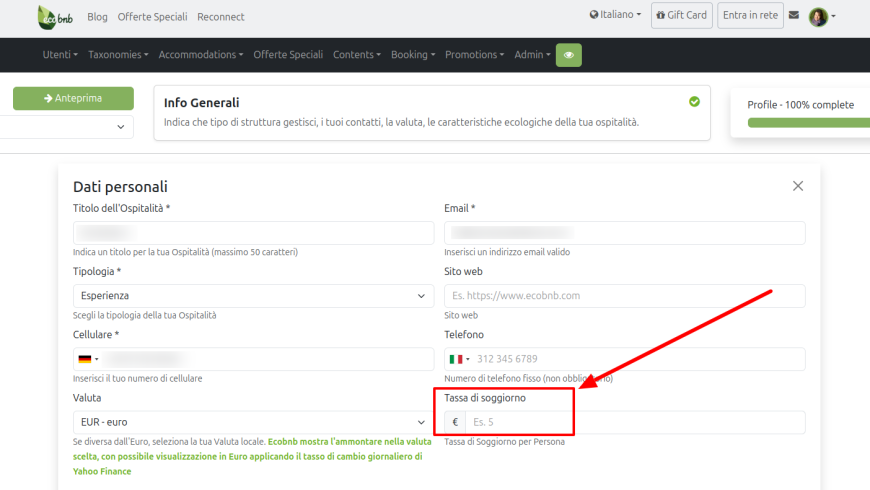The image size is (870, 490).
Task: Click the green eye view button
Action: (568, 55)
